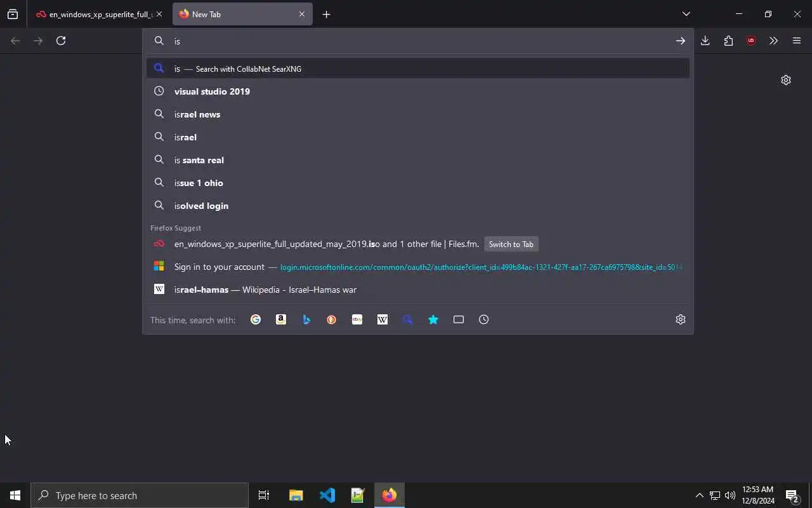Open the network status tray icon
The width and height of the screenshot is (812, 508).
[715, 495]
